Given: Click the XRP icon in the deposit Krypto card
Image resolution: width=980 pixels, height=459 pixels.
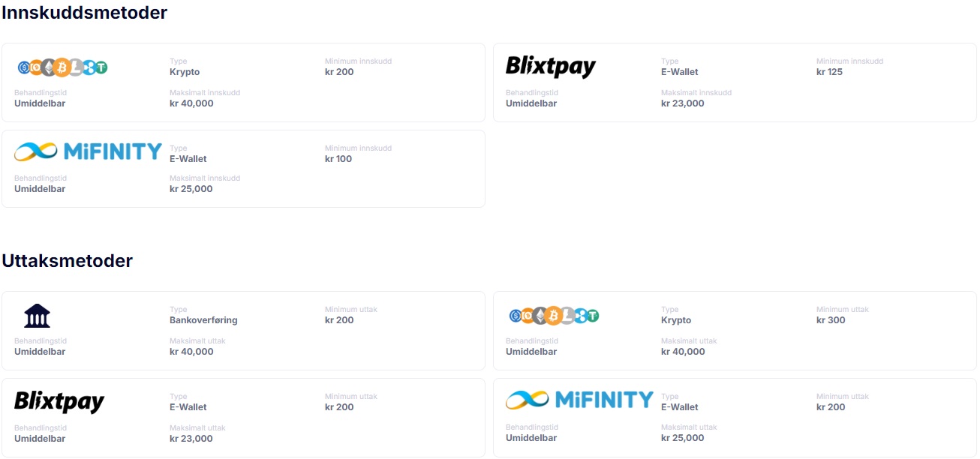Looking at the screenshot, I should [89, 67].
